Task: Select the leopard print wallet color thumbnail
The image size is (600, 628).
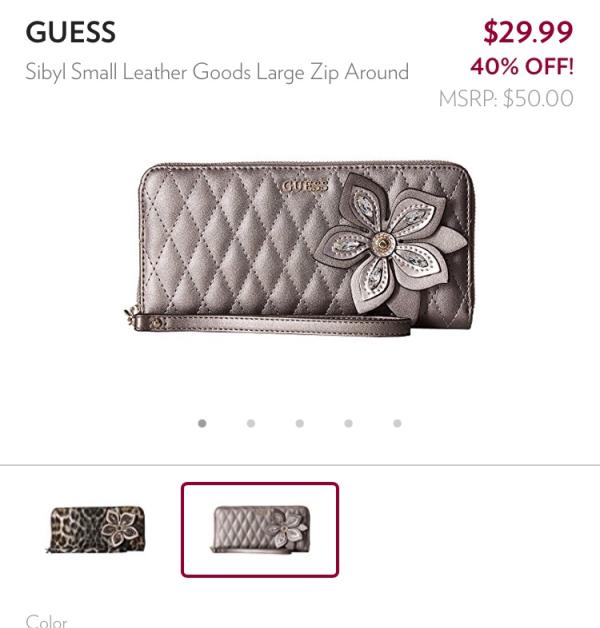Action: click(95, 529)
